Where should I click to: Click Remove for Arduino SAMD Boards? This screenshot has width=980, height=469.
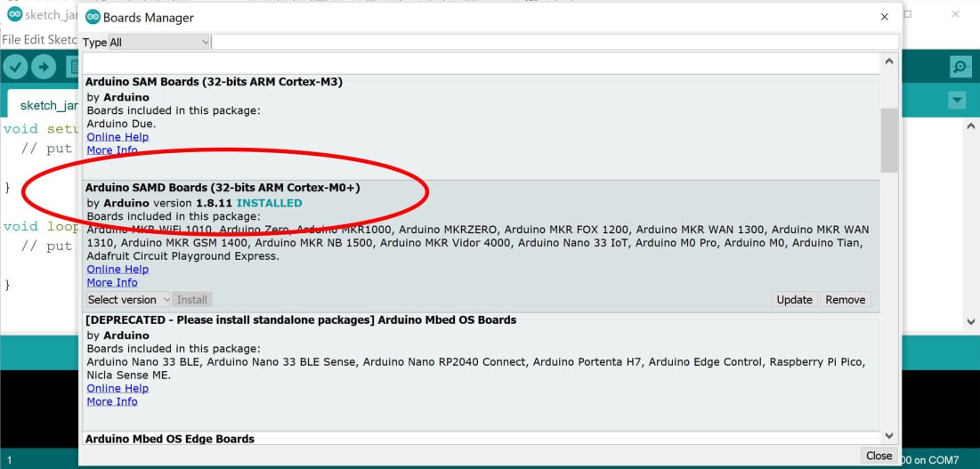845,300
